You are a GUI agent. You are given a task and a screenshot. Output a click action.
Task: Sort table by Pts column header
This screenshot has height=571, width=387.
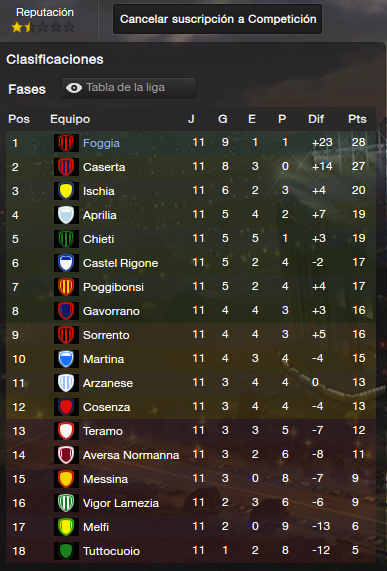pyautogui.click(x=357, y=119)
